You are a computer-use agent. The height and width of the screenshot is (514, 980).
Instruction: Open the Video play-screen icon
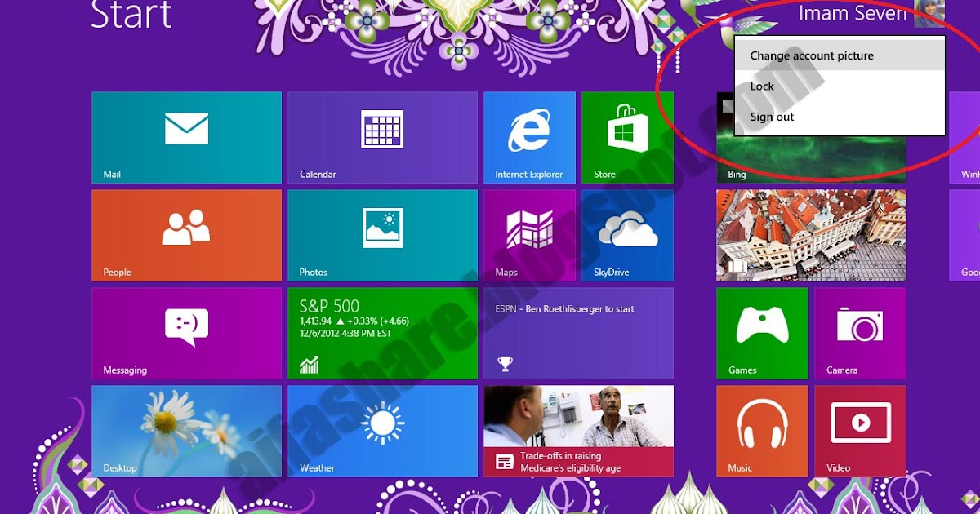coord(860,423)
